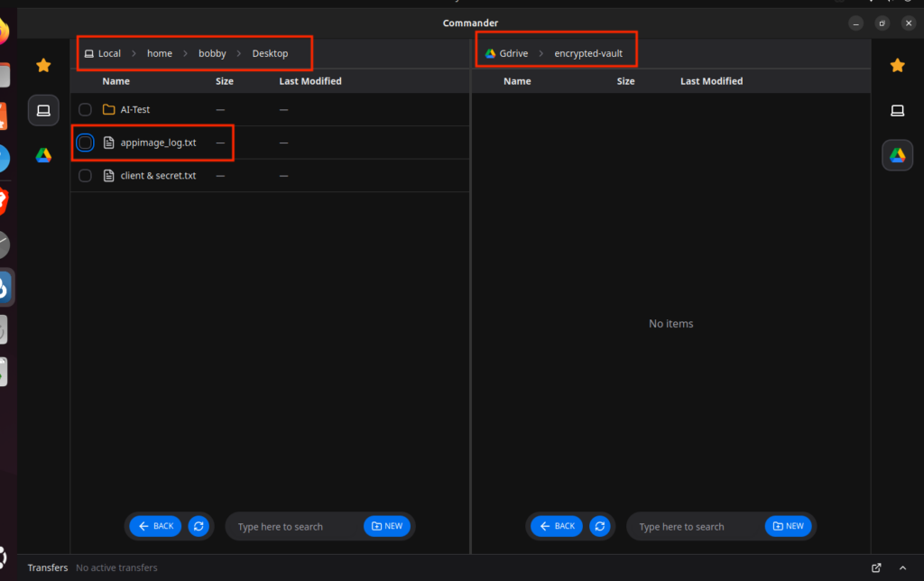
Task: Select the appimage_log.txt file name
Action: tap(158, 143)
